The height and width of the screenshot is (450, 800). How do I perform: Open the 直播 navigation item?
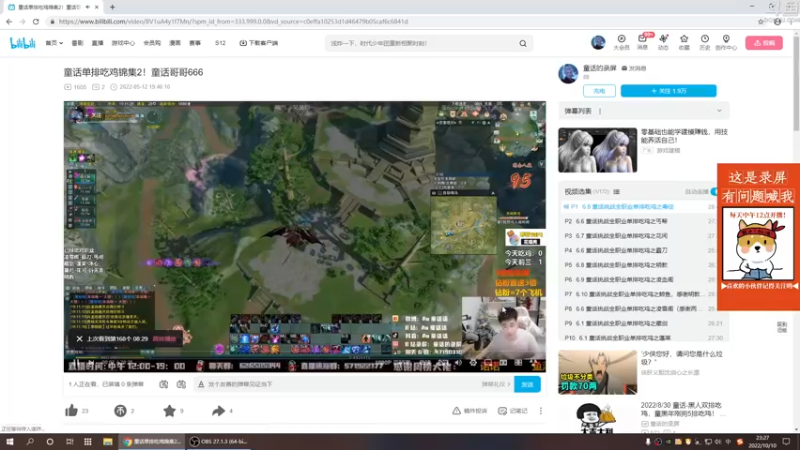pos(97,43)
